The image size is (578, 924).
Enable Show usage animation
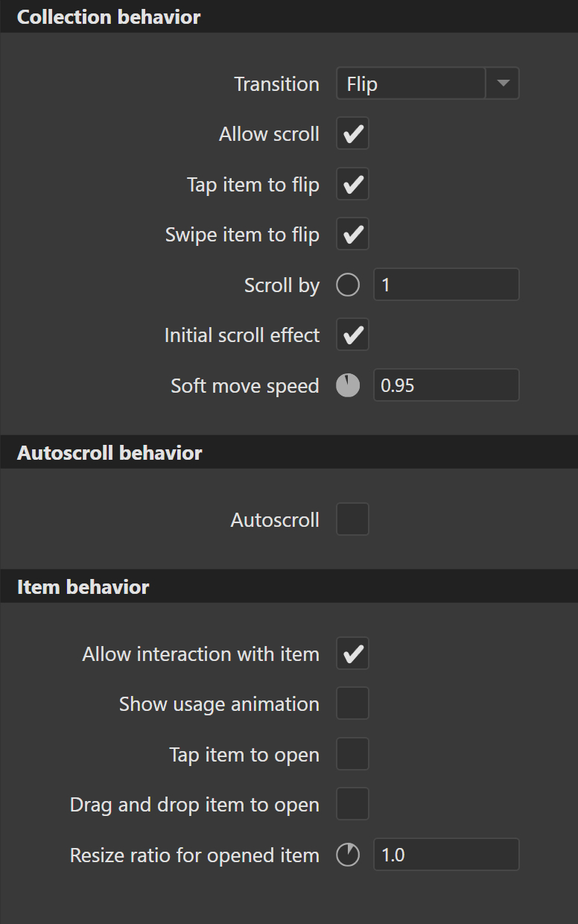pyautogui.click(x=352, y=704)
